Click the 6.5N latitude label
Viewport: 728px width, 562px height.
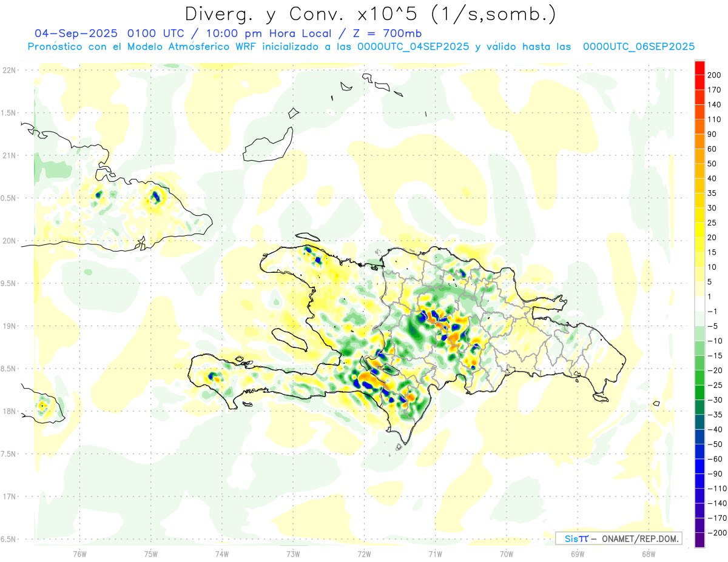(9, 539)
